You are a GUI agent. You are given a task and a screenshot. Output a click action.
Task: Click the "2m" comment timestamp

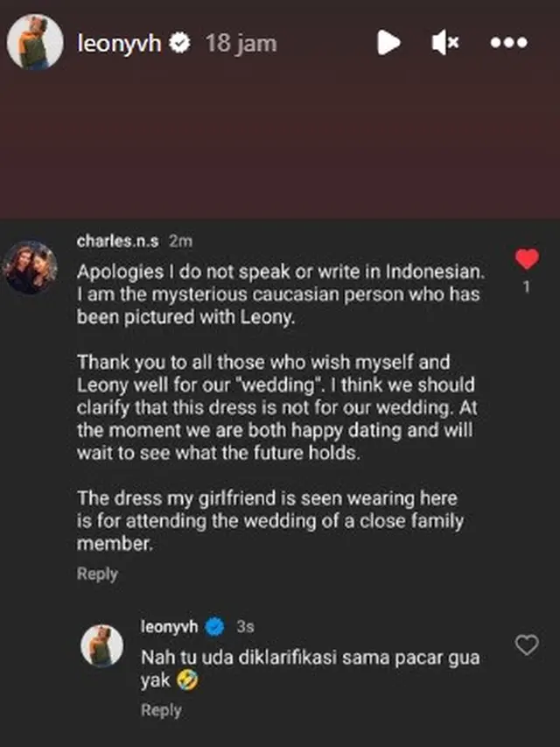[181, 241]
